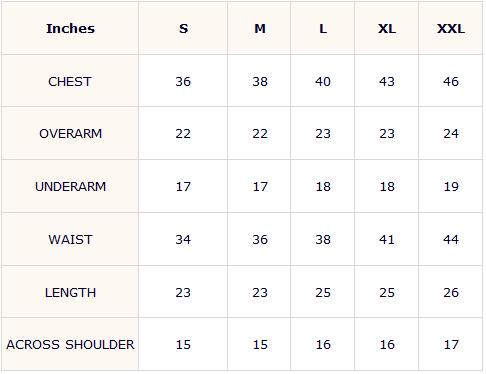The height and width of the screenshot is (374, 486).
Task: Click the LENGTH row label
Action: [x=70, y=293]
